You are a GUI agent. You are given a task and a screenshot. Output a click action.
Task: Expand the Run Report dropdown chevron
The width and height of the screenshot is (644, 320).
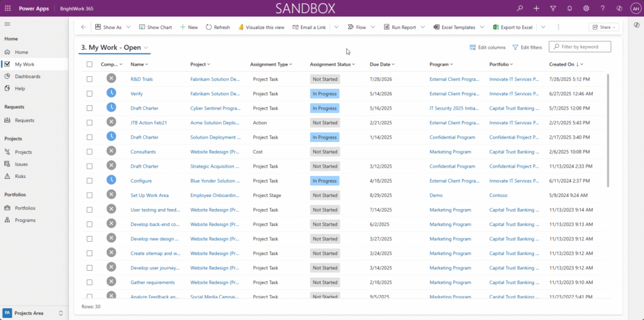(x=422, y=28)
